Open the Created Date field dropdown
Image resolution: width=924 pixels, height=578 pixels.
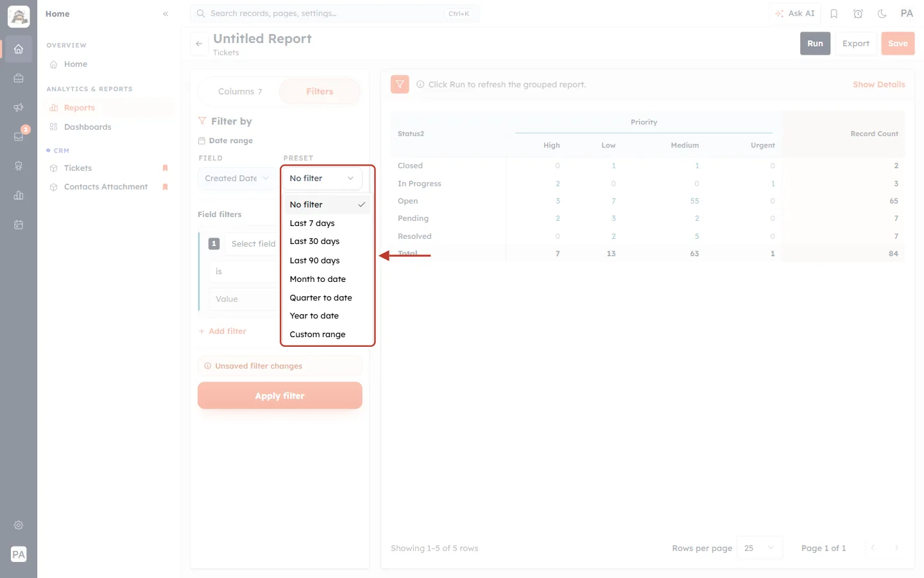(x=237, y=178)
